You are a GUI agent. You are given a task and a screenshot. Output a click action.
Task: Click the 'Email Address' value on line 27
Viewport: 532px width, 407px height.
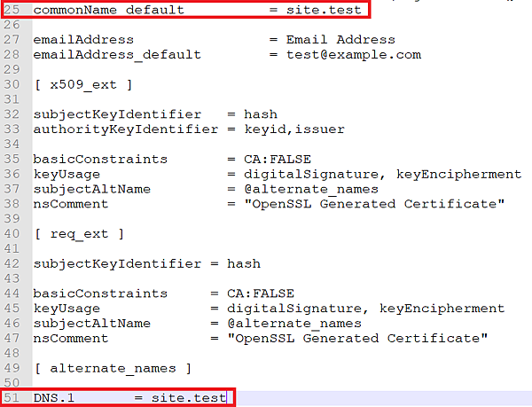coord(340,40)
